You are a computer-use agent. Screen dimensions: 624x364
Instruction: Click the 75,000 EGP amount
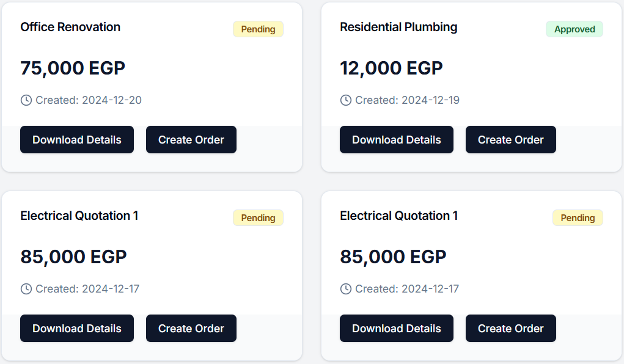[73, 68]
